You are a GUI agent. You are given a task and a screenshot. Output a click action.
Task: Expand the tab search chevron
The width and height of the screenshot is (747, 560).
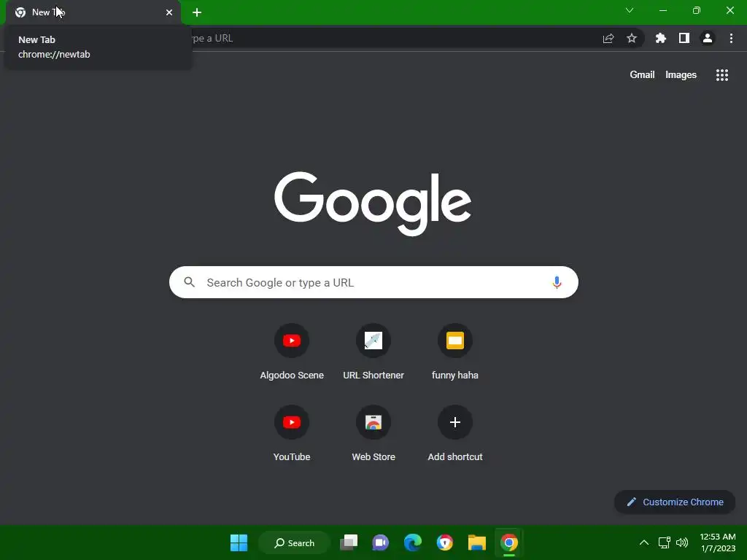click(630, 10)
